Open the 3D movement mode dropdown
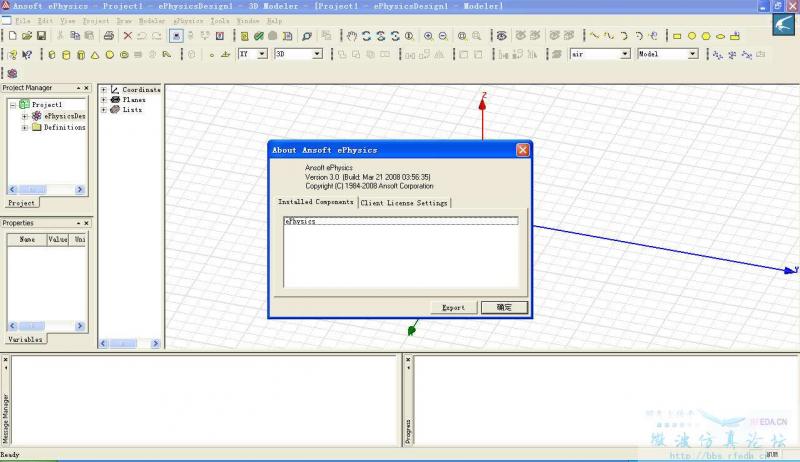 tap(317, 54)
